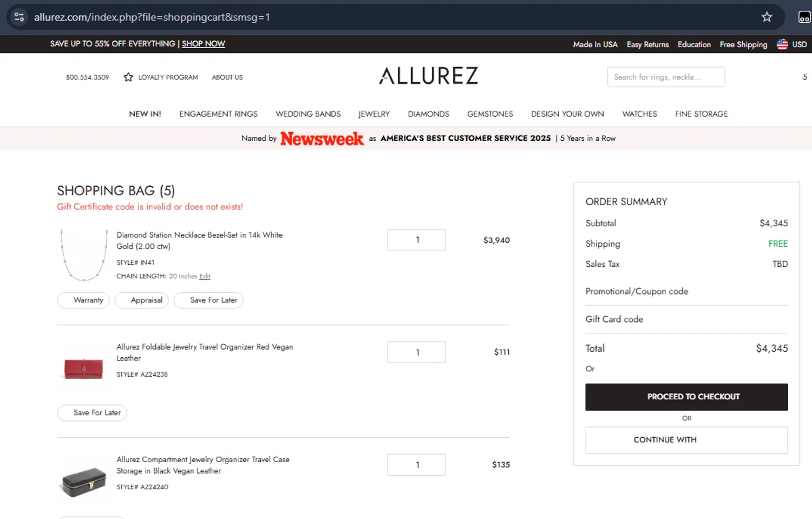Open the FINE STORAGE menu
This screenshot has height=519, width=812.
coord(701,114)
